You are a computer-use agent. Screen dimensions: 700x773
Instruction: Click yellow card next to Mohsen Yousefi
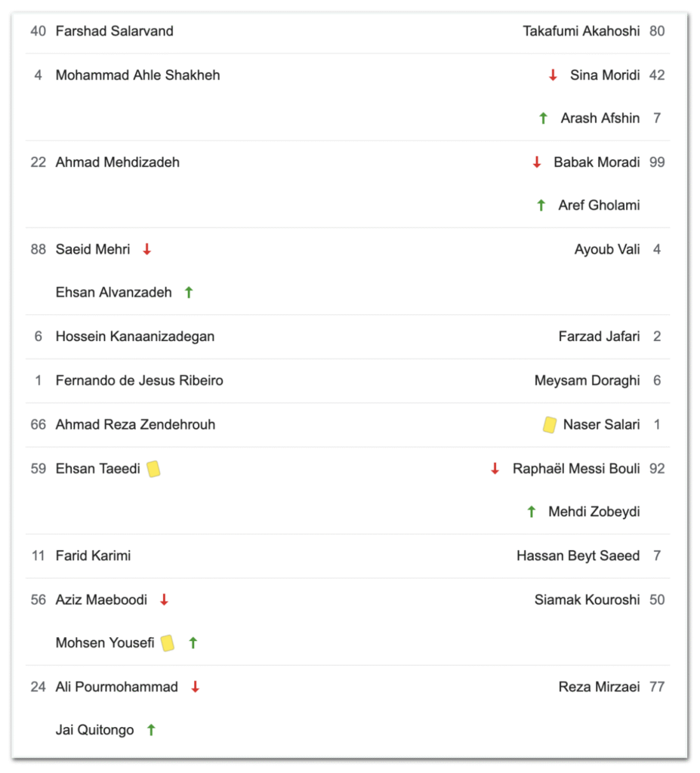(x=168, y=643)
